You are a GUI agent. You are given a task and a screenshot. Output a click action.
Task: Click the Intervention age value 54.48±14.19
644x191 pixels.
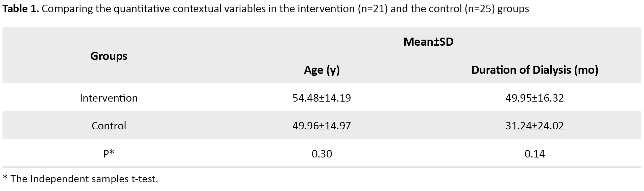point(321,98)
